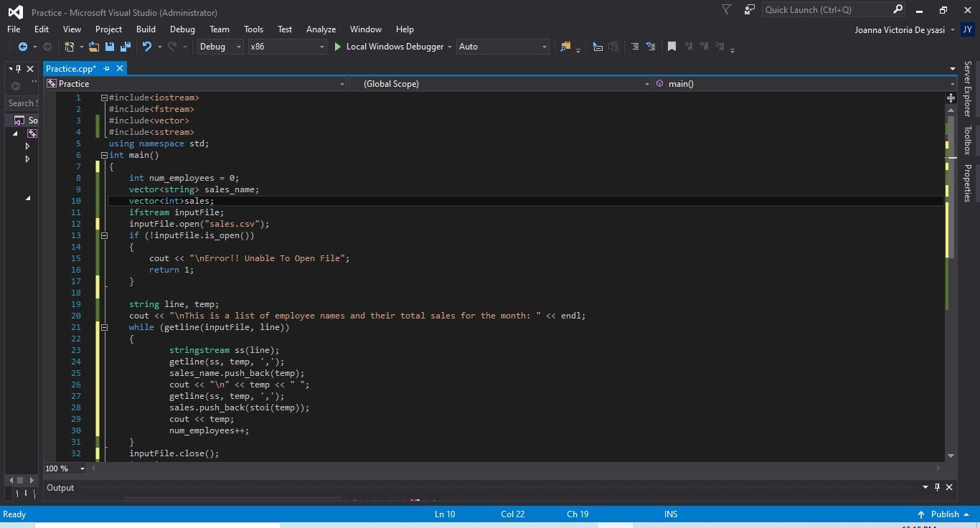Adjust the editor zoom percentage control
Viewport: 980px width, 528px height.
pyautogui.click(x=63, y=468)
